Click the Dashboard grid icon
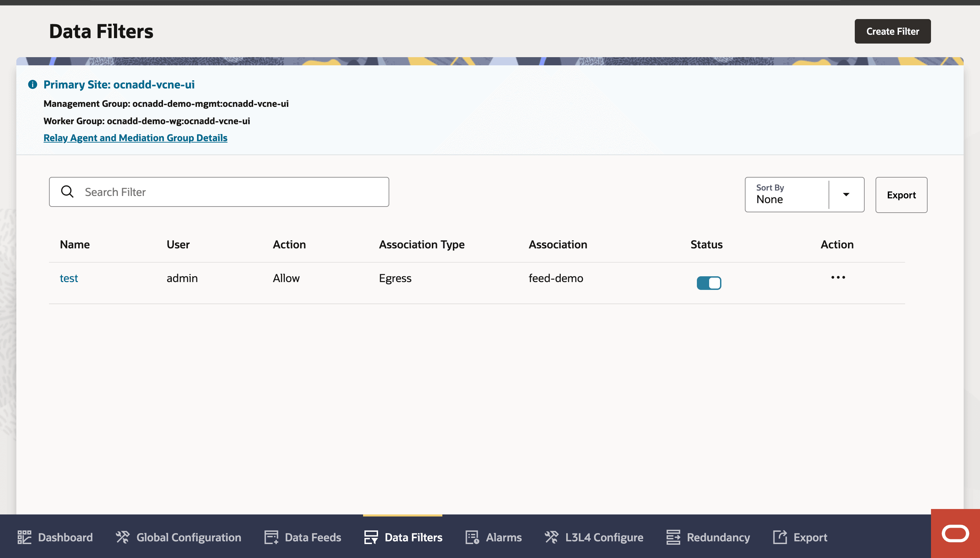Screen dimensions: 980x558 (24, 537)
